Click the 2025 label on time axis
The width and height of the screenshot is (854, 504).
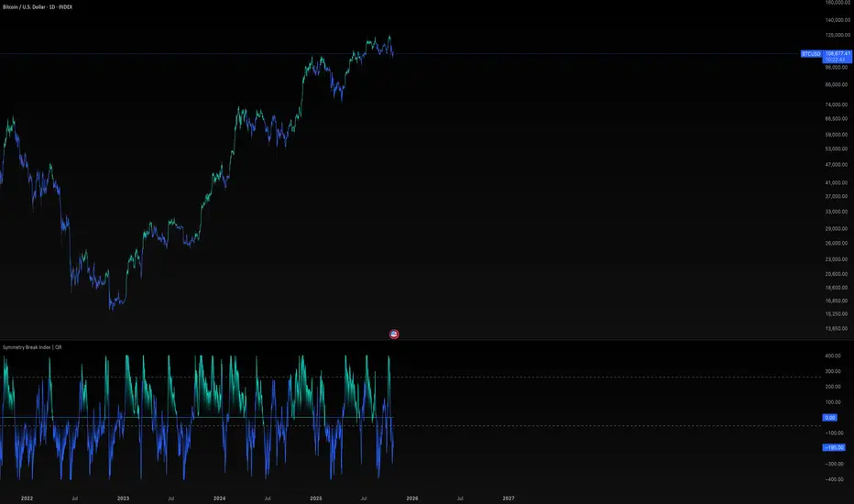[x=316, y=498]
